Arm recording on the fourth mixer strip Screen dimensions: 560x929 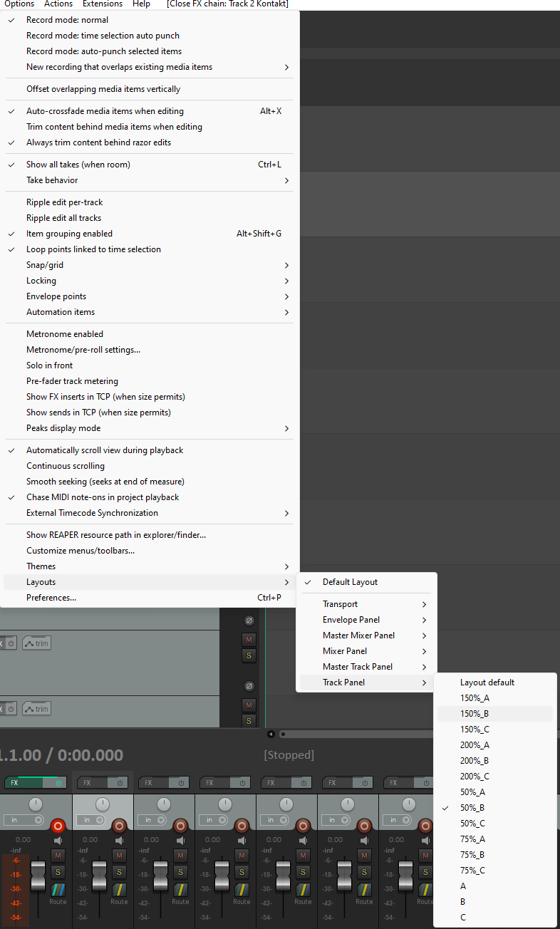tap(242, 826)
